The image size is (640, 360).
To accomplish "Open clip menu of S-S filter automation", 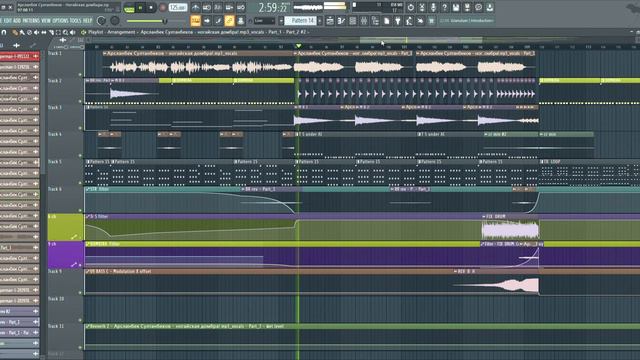I will [87, 216].
